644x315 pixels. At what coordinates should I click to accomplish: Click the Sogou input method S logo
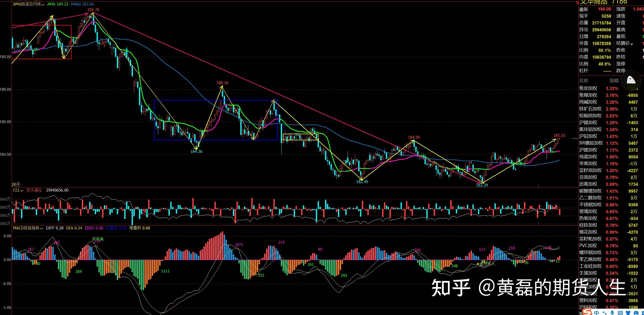point(587,312)
